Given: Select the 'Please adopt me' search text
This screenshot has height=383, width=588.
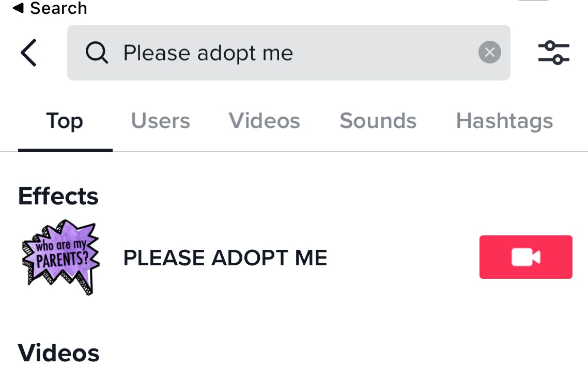Looking at the screenshot, I should tap(208, 52).
